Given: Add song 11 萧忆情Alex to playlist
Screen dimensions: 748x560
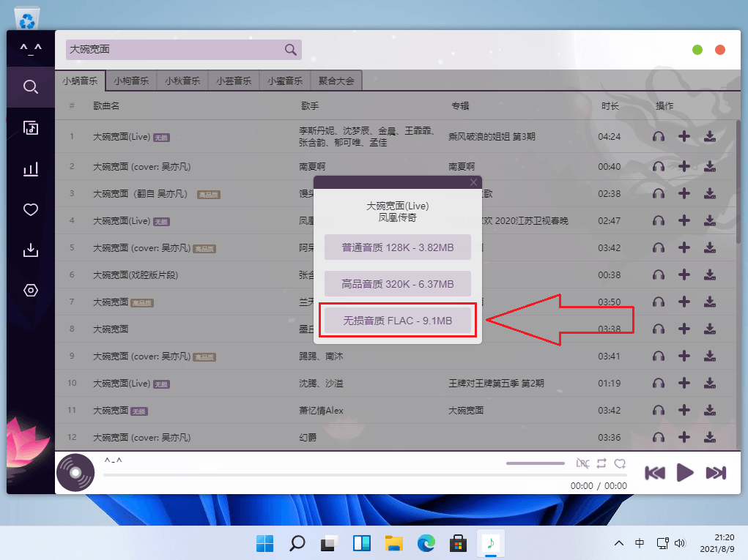Looking at the screenshot, I should (x=684, y=411).
